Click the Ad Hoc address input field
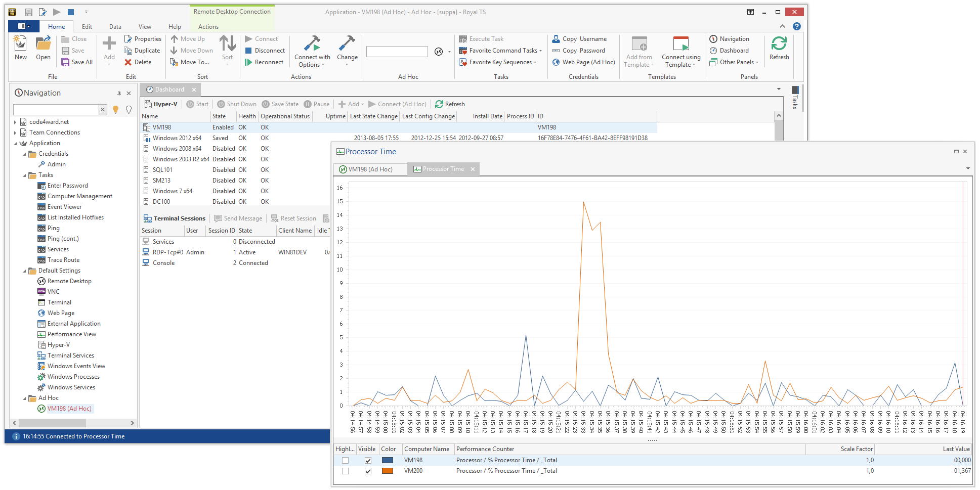980x490 pixels. pos(397,52)
